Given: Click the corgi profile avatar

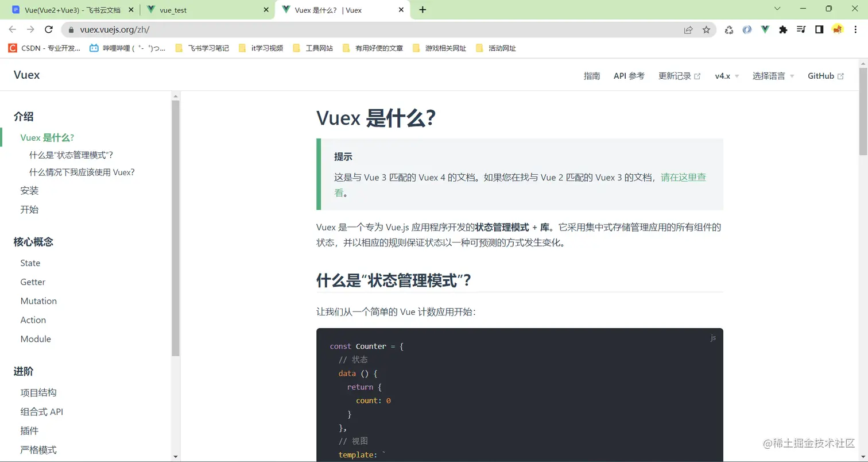Looking at the screenshot, I should click(838, 30).
